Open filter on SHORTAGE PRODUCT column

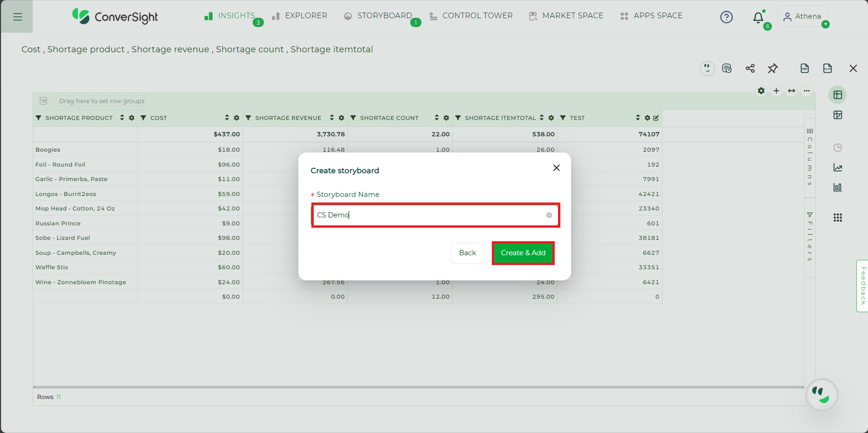(x=39, y=118)
